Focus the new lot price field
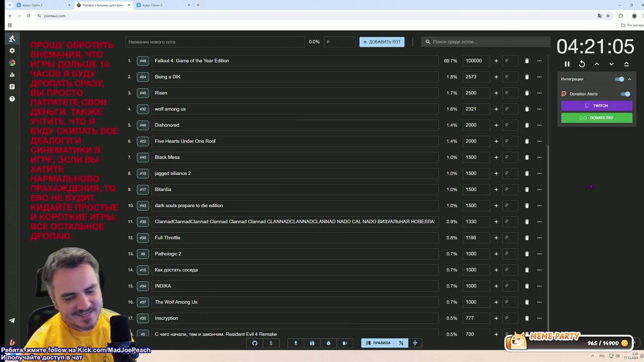Viewport: 644px width, 362px height. click(340, 42)
